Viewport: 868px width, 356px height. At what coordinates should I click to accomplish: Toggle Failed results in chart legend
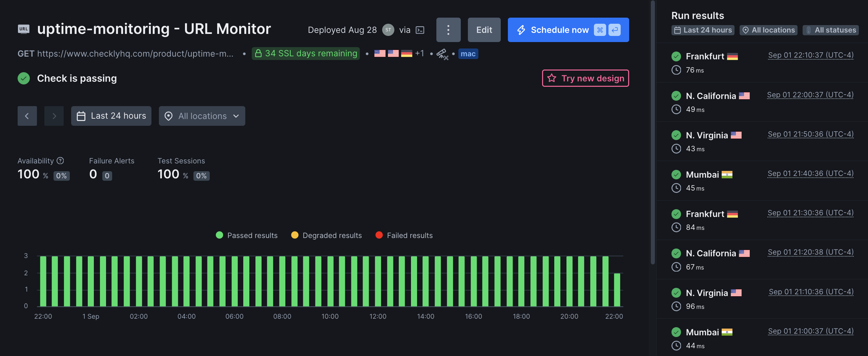point(404,235)
